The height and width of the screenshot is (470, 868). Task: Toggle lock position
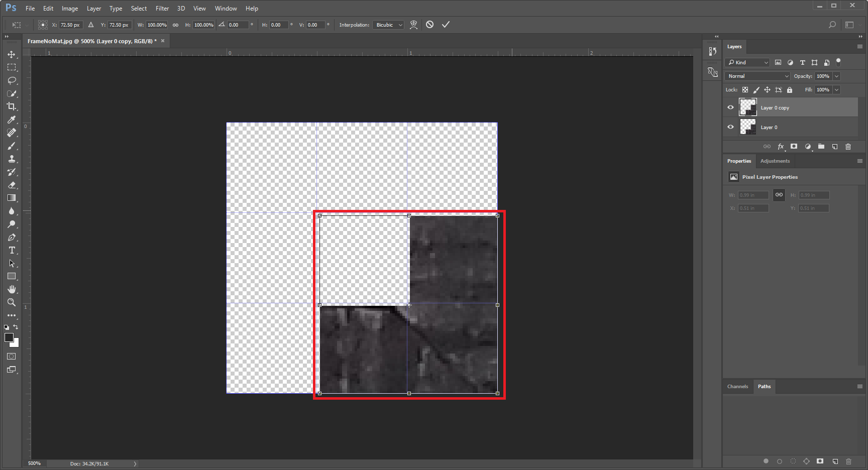coord(767,90)
